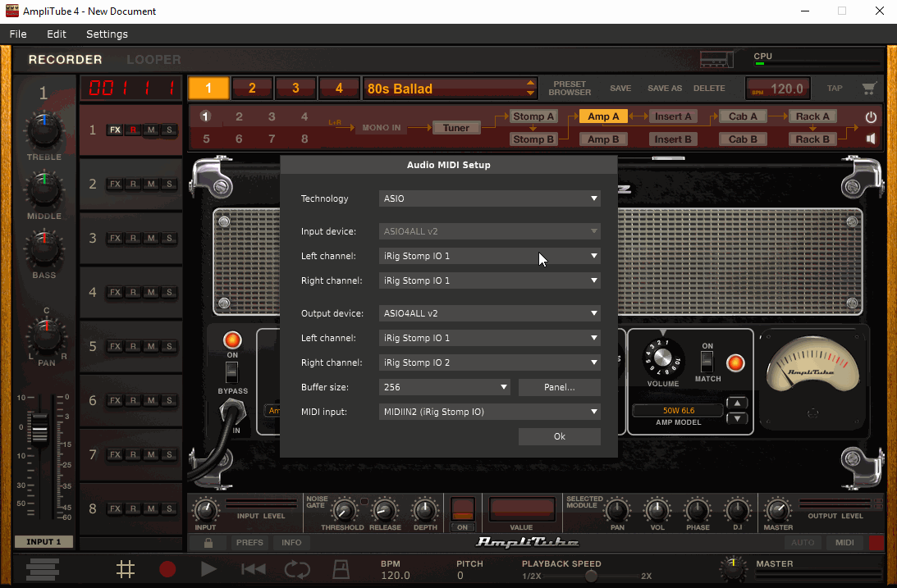
Task: Click the amp VOLUME knob
Action: (662, 358)
